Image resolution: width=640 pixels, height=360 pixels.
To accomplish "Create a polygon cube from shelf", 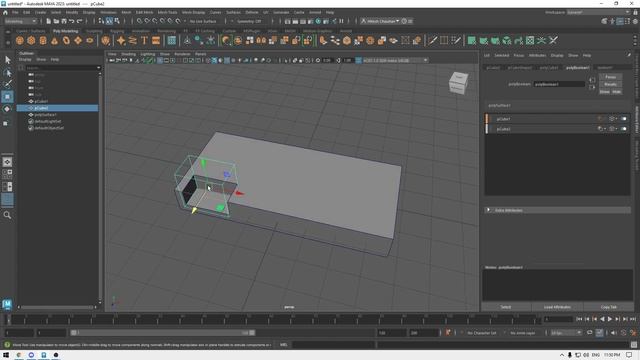I will (x=31, y=40).
